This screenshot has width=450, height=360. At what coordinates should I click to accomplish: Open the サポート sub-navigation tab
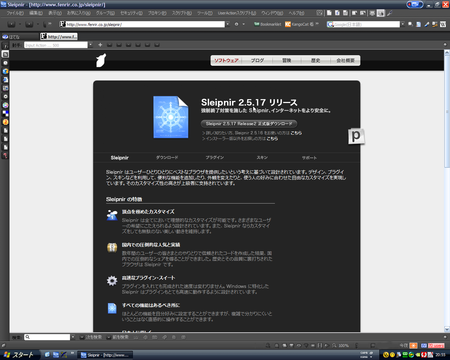click(309, 158)
